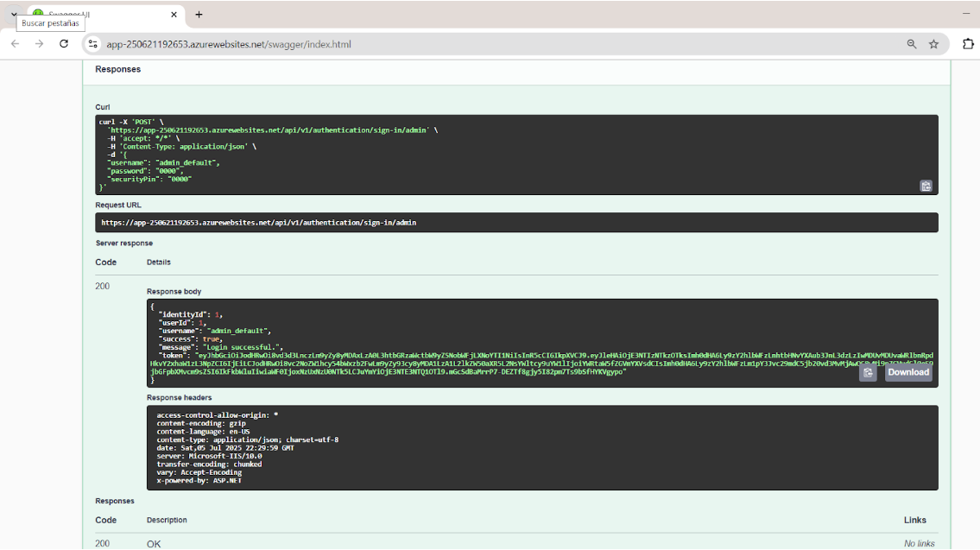Click the Response body label
The width and height of the screenshot is (980, 550).
(174, 291)
